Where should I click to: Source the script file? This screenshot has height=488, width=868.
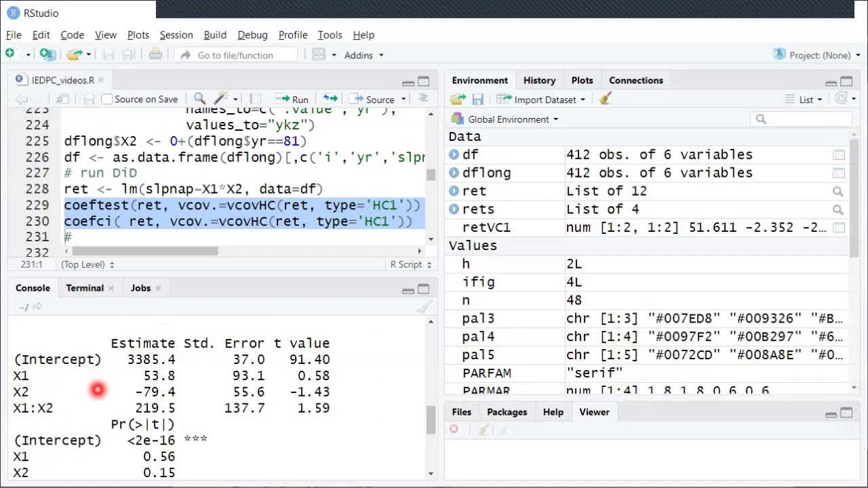coord(372,100)
